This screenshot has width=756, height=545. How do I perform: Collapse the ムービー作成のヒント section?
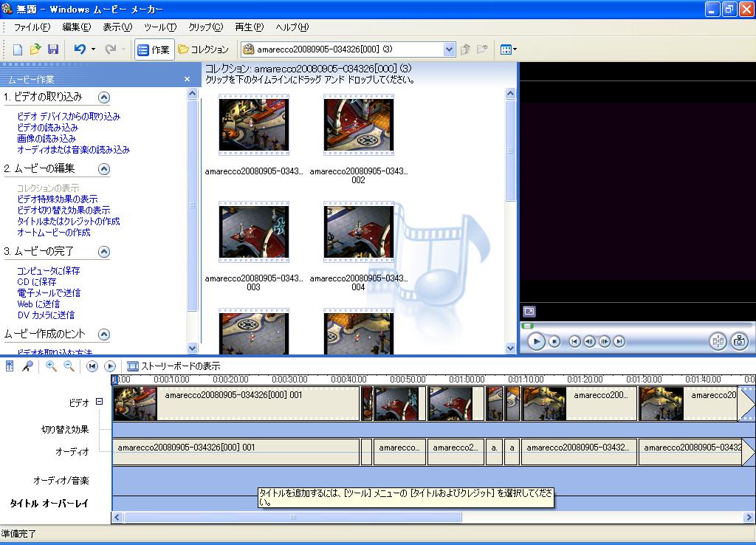(103, 335)
